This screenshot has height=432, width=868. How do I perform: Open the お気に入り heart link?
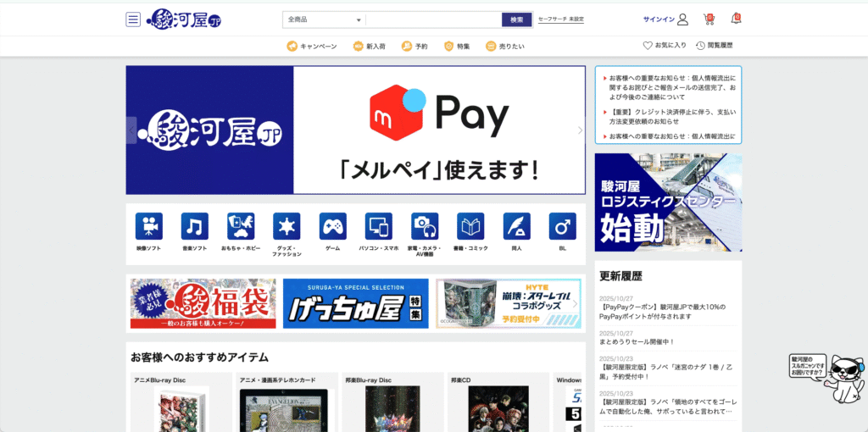pos(665,46)
